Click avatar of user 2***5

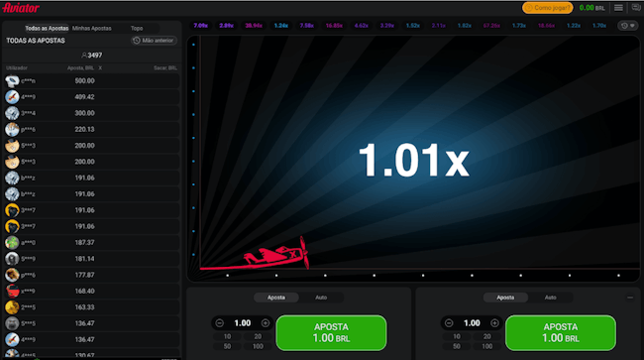click(12, 307)
